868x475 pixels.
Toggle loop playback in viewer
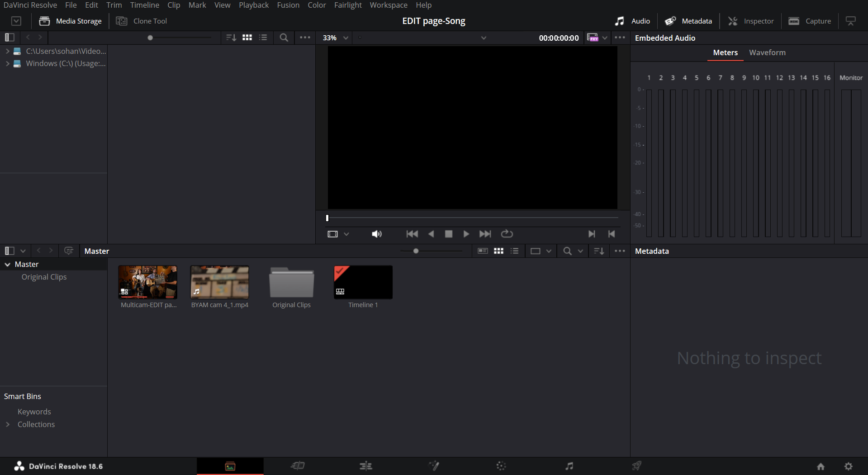click(507, 234)
